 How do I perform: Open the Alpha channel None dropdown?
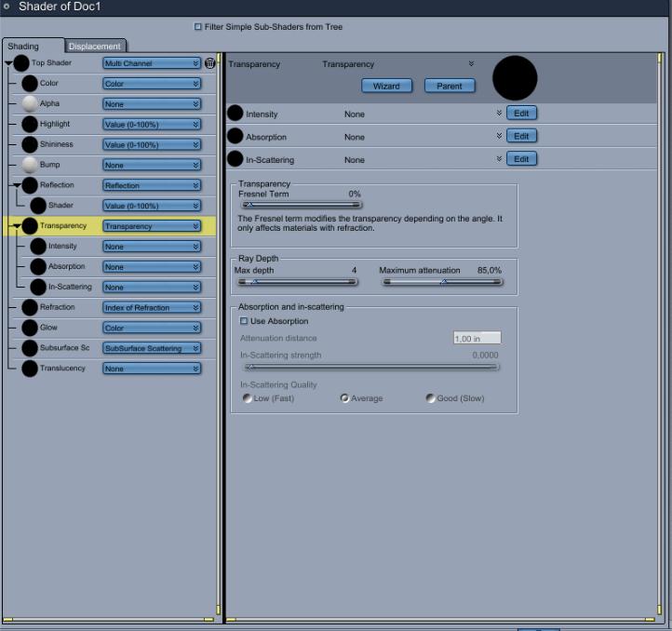click(x=152, y=104)
